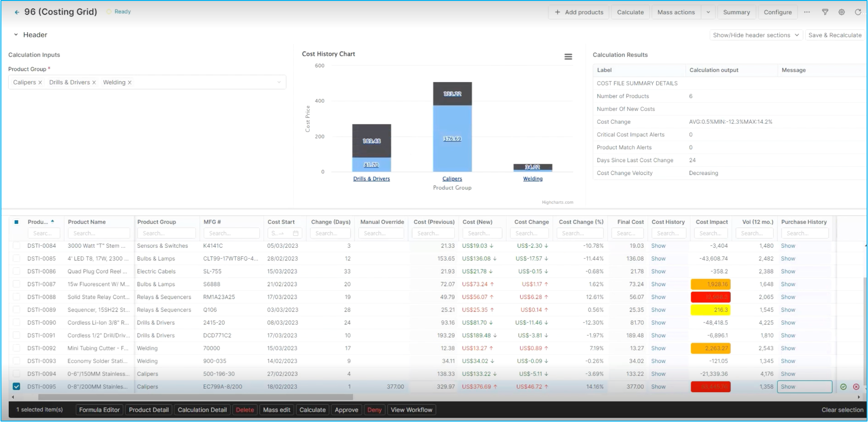
Task: Open the filter funnel icon in top toolbar
Action: point(825,12)
